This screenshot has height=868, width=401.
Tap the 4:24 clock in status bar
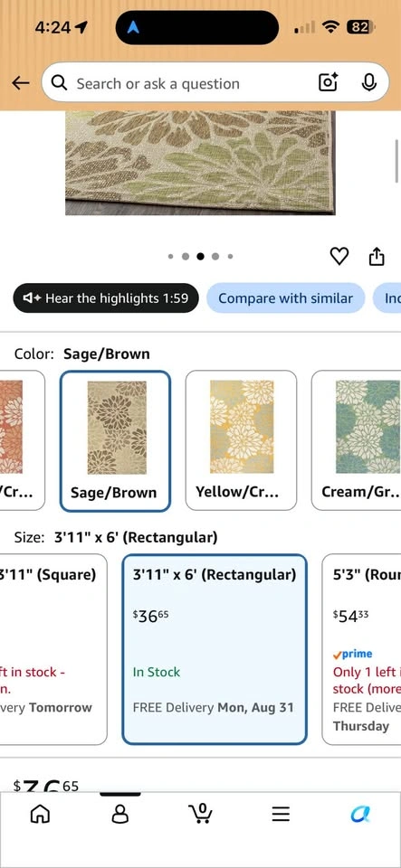click(x=53, y=27)
